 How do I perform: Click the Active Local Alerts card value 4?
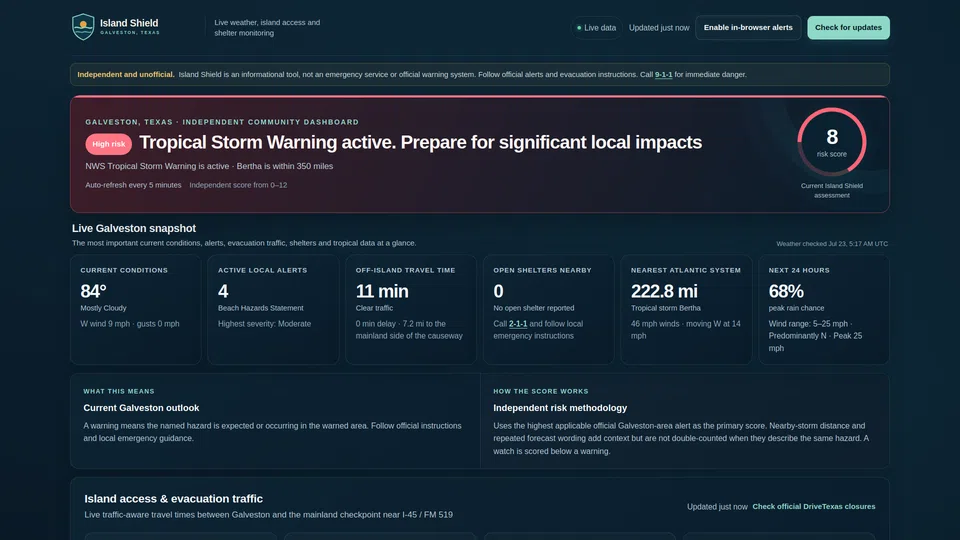point(223,291)
